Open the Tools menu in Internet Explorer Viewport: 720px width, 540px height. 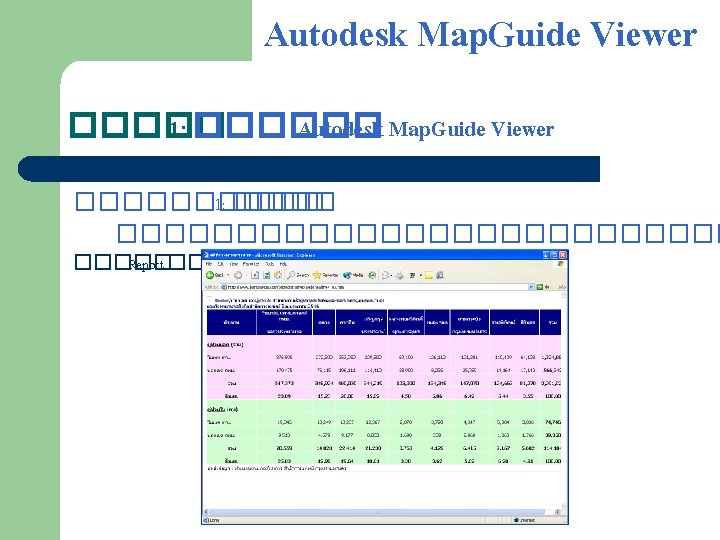(270, 264)
